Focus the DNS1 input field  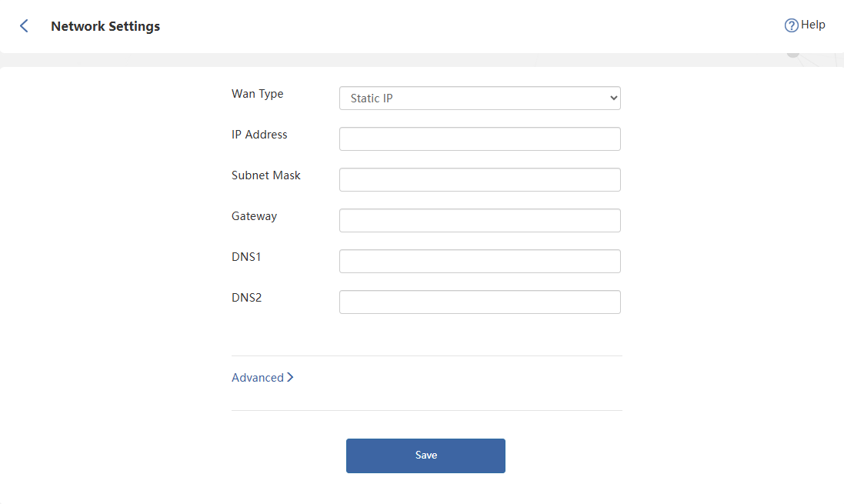click(479, 262)
